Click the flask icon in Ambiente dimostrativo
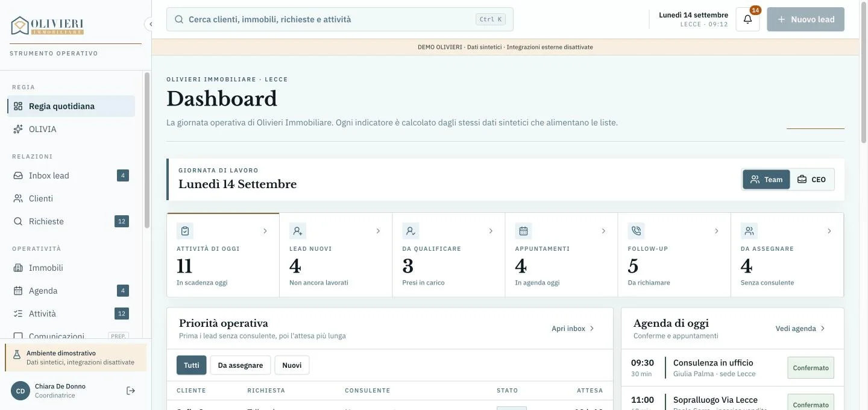This screenshot has width=868, height=410. point(17,355)
